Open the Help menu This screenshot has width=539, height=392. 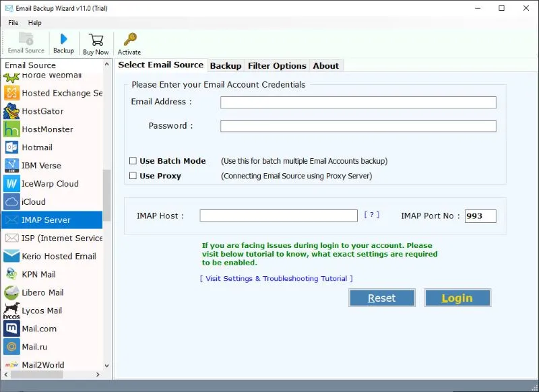click(34, 23)
